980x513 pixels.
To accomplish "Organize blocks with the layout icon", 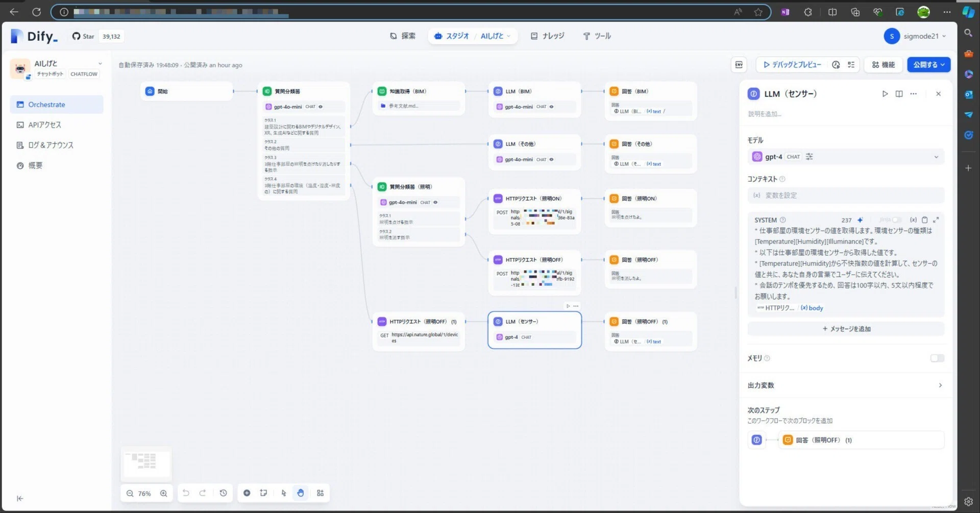I will pos(320,493).
